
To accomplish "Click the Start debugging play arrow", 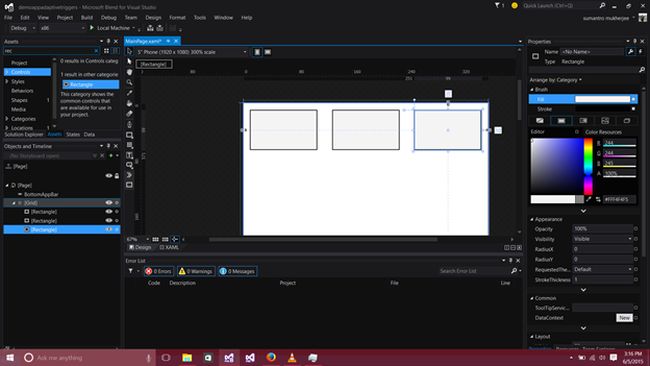I will pos(92,28).
